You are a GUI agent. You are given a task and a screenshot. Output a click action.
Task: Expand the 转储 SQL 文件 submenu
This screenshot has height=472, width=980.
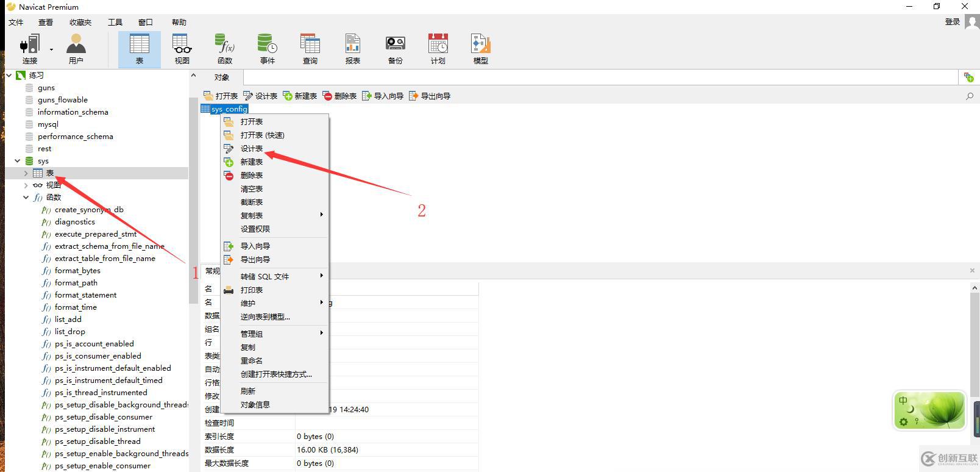(274, 277)
